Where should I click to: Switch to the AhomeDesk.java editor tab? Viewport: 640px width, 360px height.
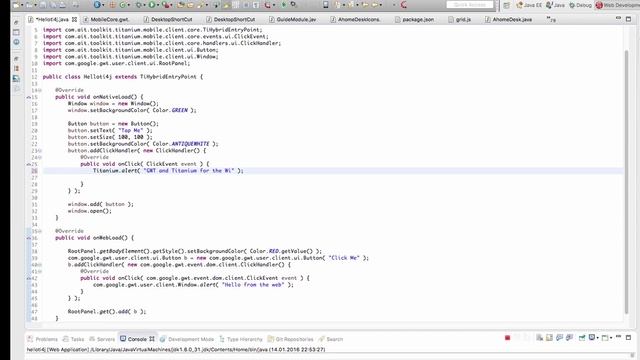[509, 19]
